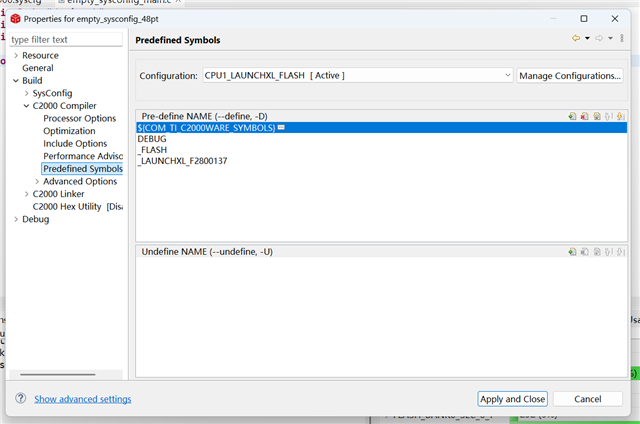The height and width of the screenshot is (424, 640).
Task: Click the greyed forward navigation arrow
Action: (599, 38)
